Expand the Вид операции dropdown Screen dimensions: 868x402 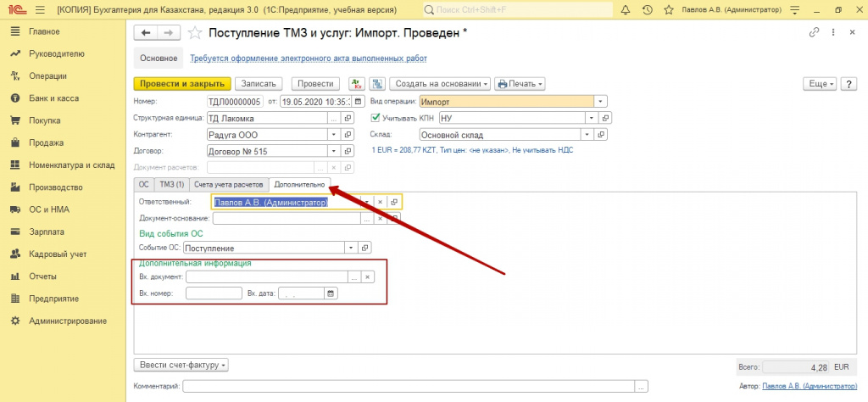click(601, 101)
